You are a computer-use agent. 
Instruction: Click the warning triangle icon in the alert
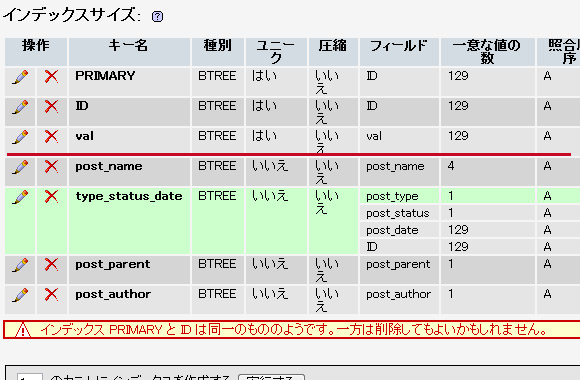(23, 330)
